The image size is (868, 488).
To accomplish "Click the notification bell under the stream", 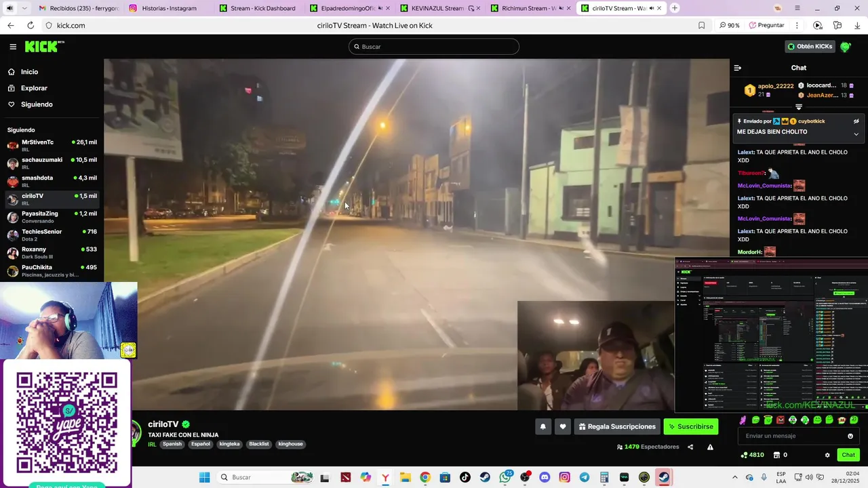I will coord(542,426).
